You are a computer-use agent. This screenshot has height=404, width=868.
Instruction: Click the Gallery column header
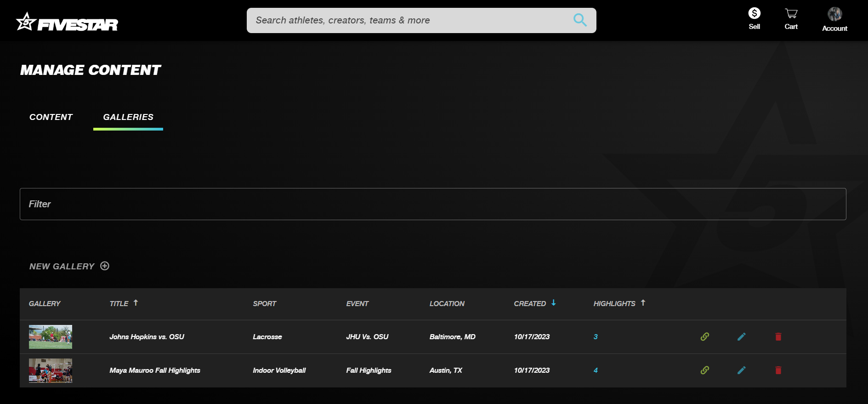tap(45, 304)
